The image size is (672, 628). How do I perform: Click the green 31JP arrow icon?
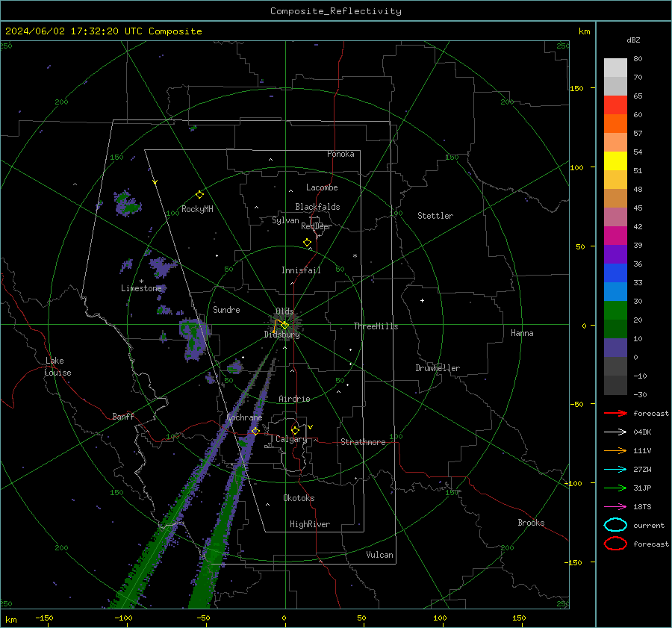tap(615, 488)
